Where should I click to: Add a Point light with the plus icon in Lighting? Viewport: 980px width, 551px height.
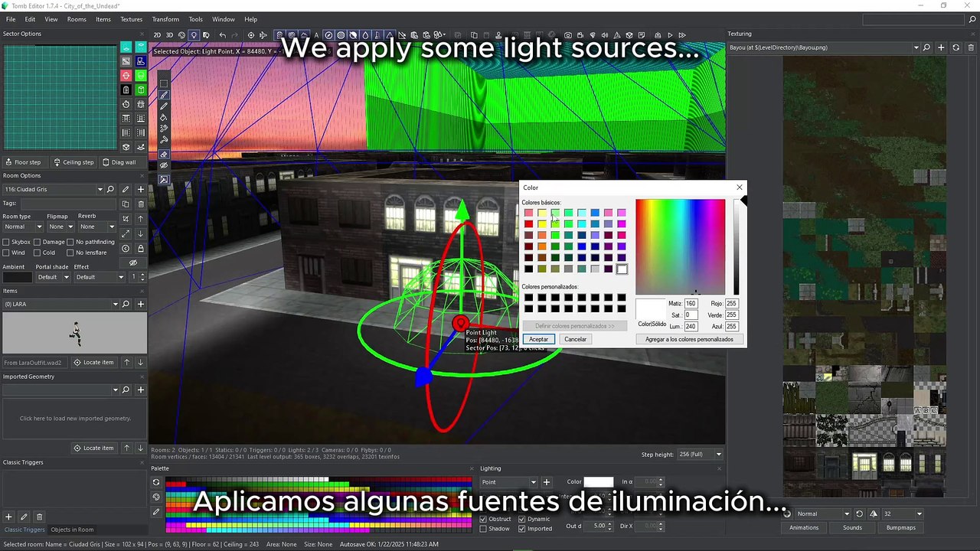pos(547,482)
